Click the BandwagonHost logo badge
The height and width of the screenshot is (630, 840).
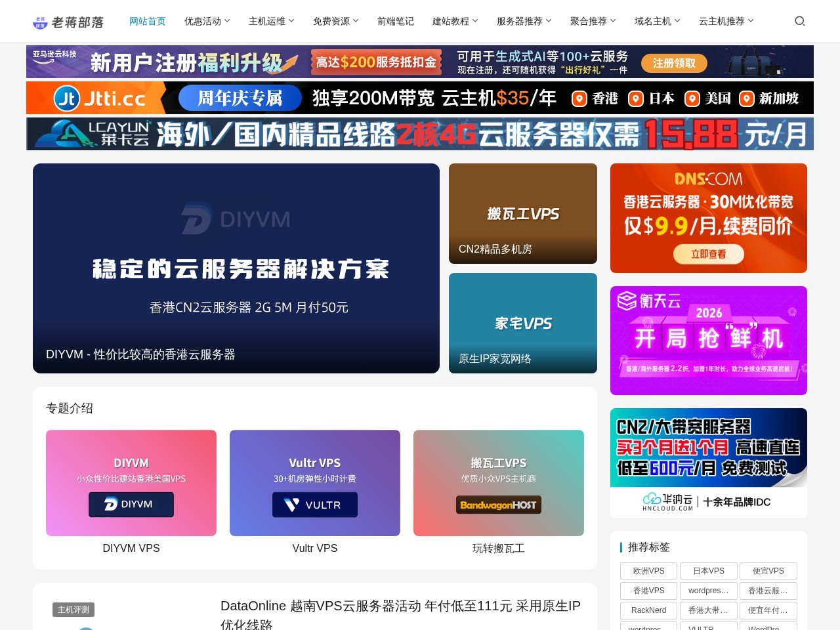[x=499, y=505]
